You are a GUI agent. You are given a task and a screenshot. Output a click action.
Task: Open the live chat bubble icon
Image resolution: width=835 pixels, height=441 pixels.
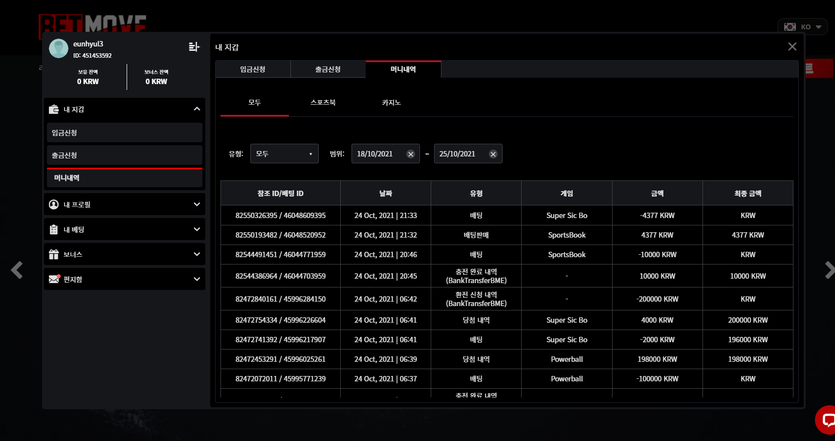(x=827, y=420)
